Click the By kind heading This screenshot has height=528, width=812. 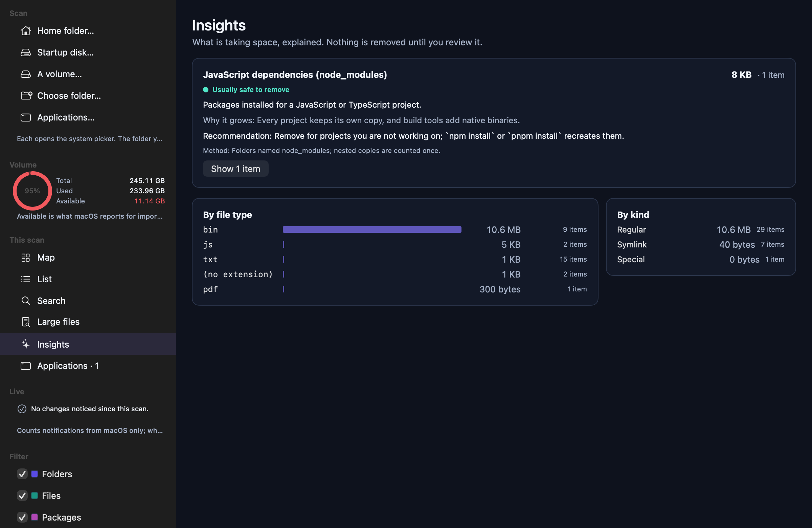coord(633,215)
